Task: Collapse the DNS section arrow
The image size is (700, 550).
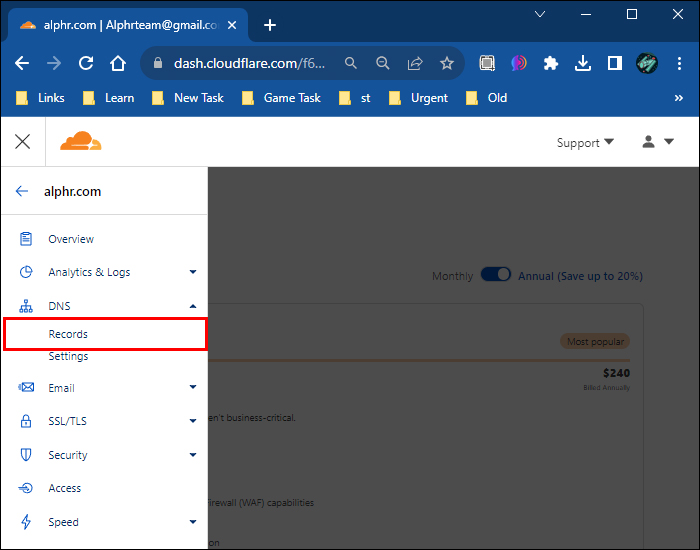Action: coord(193,306)
